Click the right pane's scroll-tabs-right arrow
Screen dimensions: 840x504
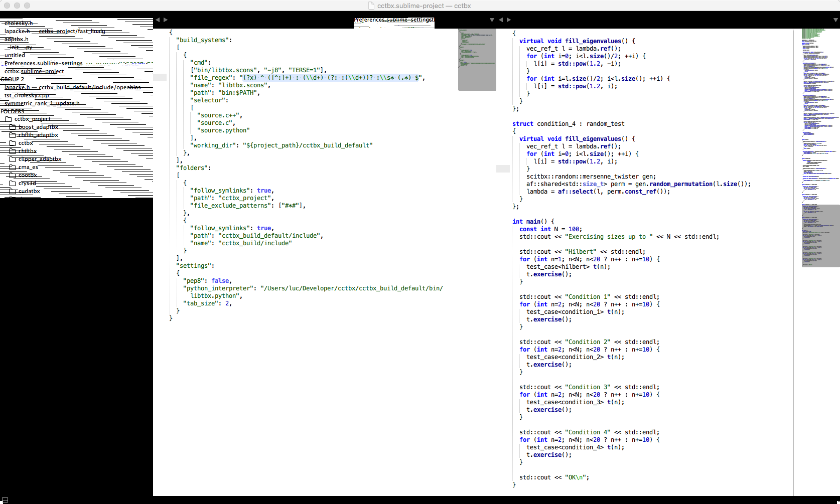[509, 20]
